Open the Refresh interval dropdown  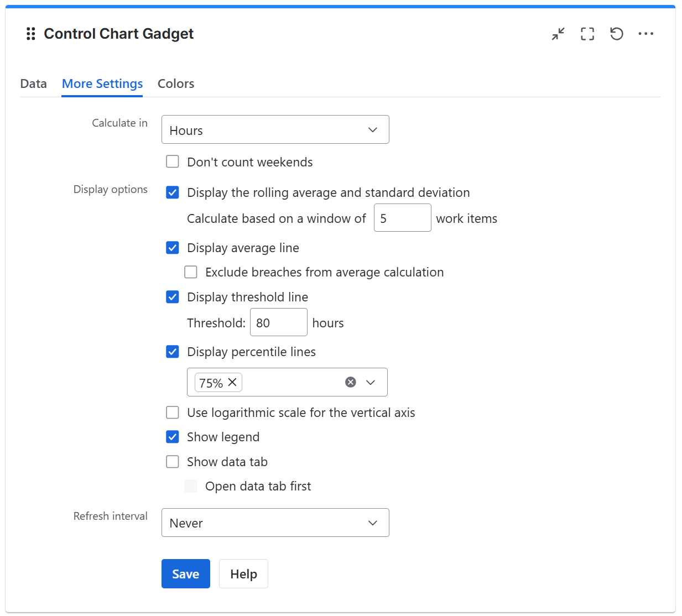click(275, 523)
